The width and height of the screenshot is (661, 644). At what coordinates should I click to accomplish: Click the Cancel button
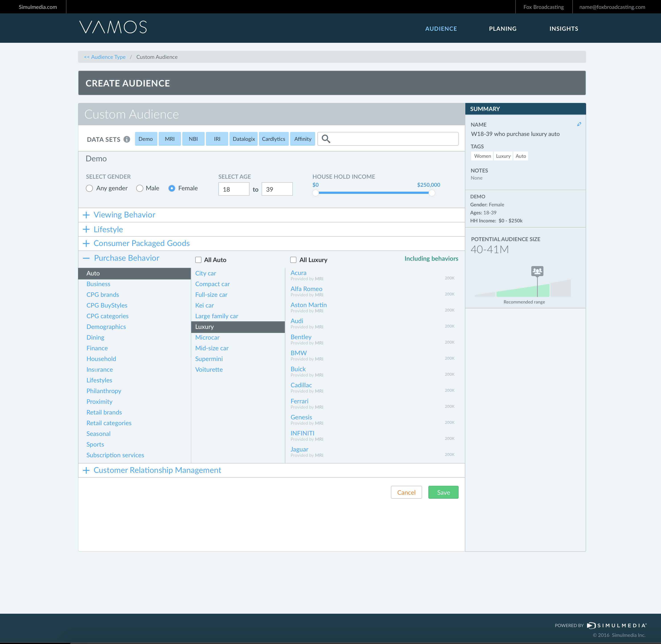coord(406,492)
